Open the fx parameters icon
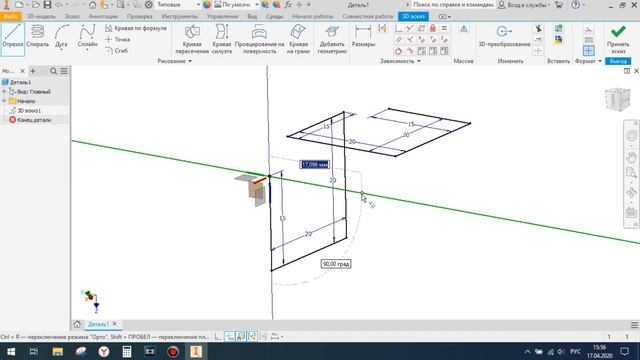 click(288, 5)
